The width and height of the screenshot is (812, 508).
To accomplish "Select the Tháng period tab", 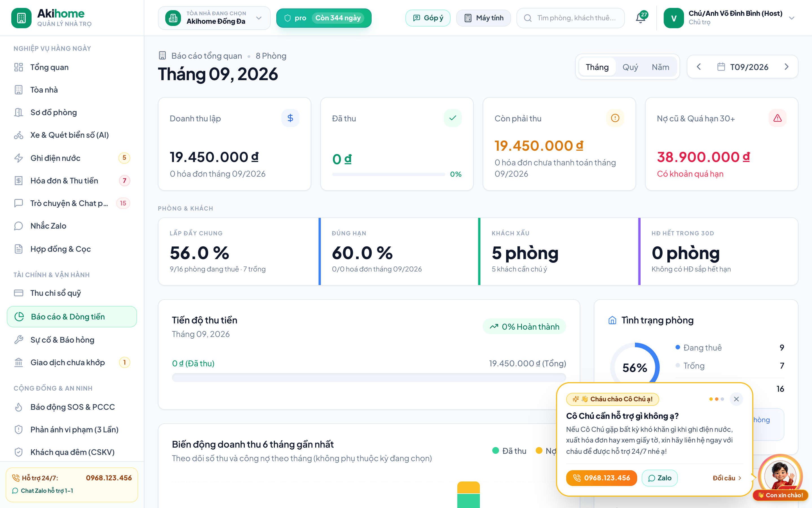I will pos(597,67).
